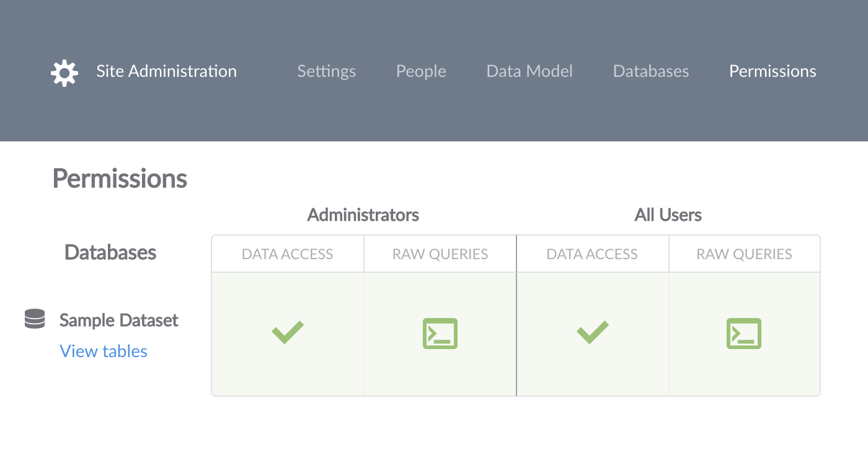Click the Administrators group heading
This screenshot has width=868, height=465.
pos(363,215)
